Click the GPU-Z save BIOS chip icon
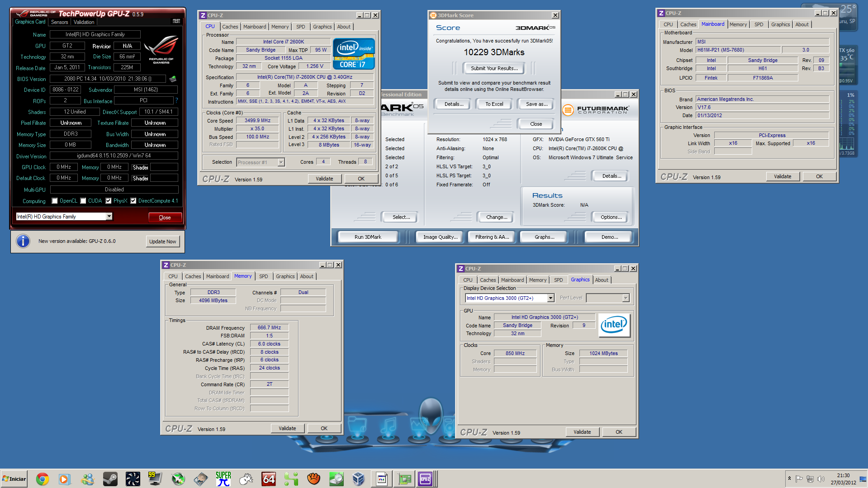868x488 pixels. coord(173,79)
